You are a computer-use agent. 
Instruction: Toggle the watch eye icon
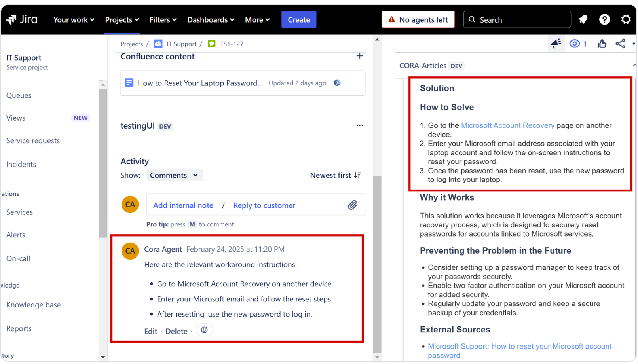pos(575,44)
